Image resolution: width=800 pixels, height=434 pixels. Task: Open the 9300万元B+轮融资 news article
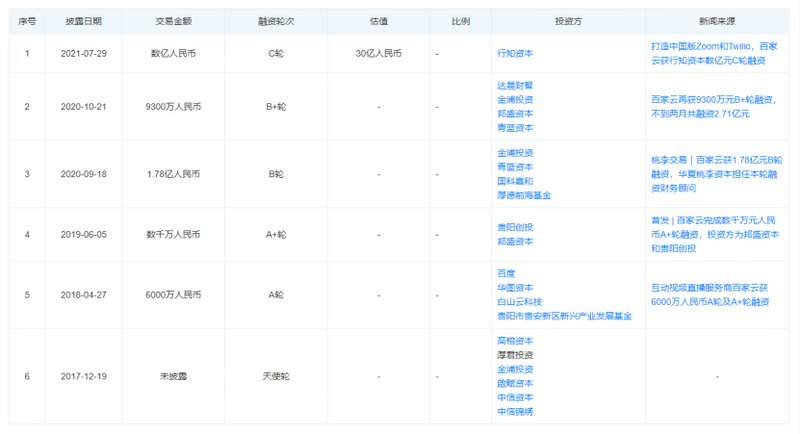(x=713, y=107)
